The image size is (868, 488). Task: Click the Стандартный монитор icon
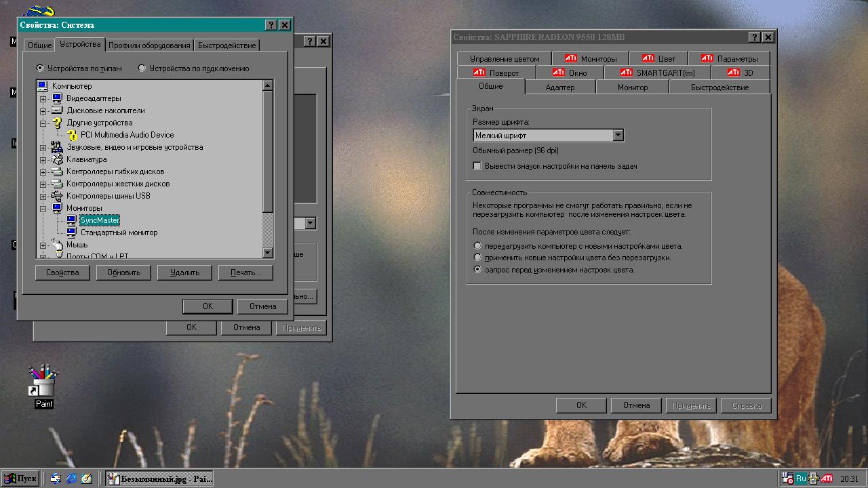click(x=72, y=232)
